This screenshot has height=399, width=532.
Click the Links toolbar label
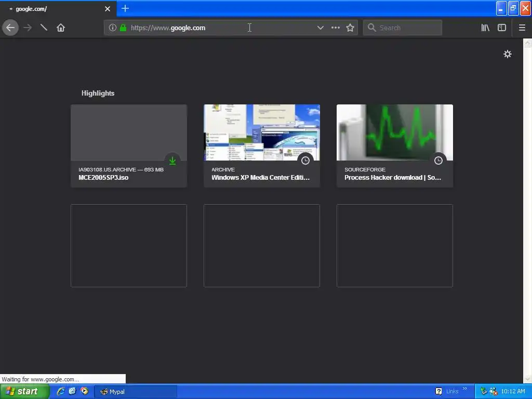(x=452, y=391)
